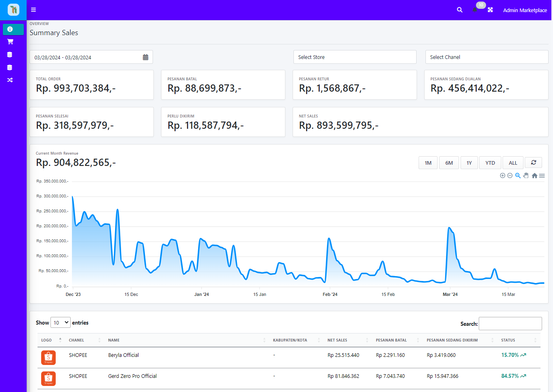The height and width of the screenshot is (392, 553).
Task: Change entries per page dropdown
Action: (x=61, y=323)
